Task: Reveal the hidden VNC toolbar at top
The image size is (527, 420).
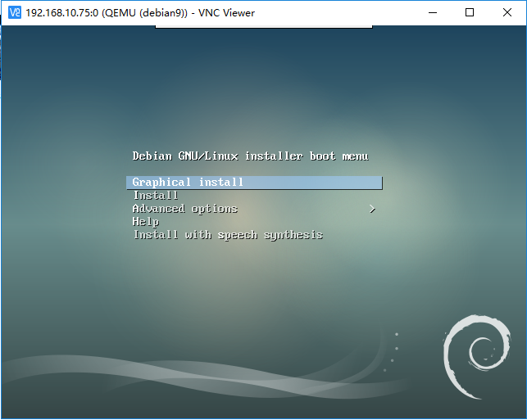Action: pyautogui.click(x=264, y=26)
